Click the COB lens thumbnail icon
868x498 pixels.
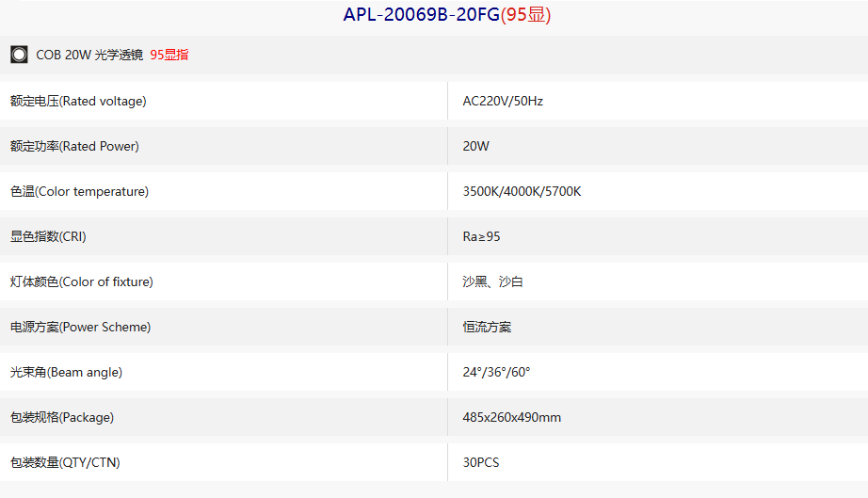[x=19, y=55]
